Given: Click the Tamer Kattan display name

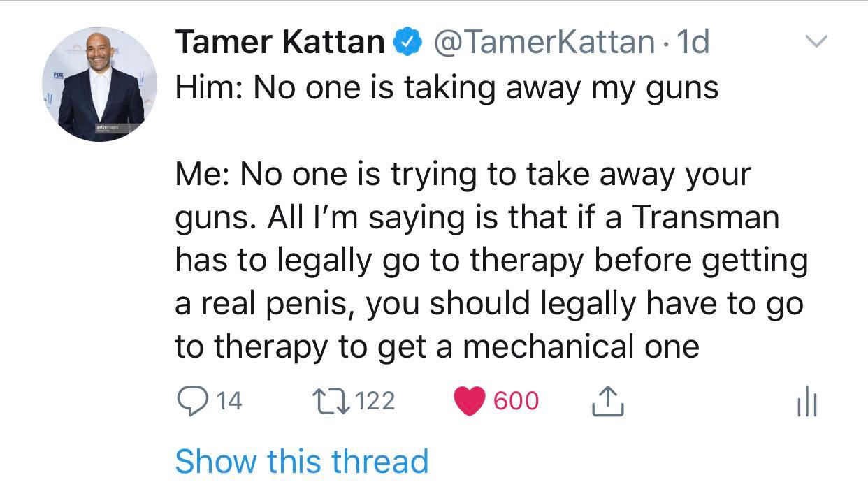Looking at the screenshot, I should [280, 43].
